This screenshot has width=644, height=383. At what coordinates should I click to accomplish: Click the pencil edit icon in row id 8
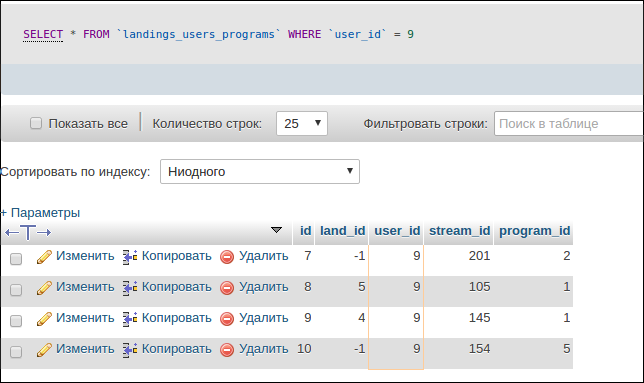pos(44,288)
